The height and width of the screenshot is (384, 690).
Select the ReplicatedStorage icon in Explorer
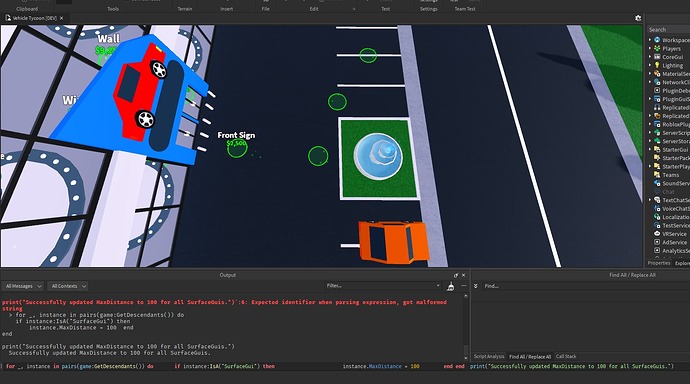pos(657,116)
